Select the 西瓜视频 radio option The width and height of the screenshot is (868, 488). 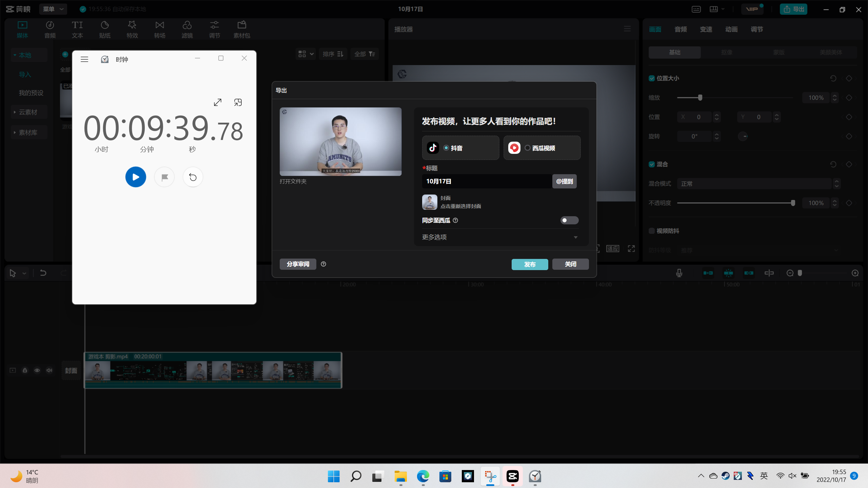[527, 148]
